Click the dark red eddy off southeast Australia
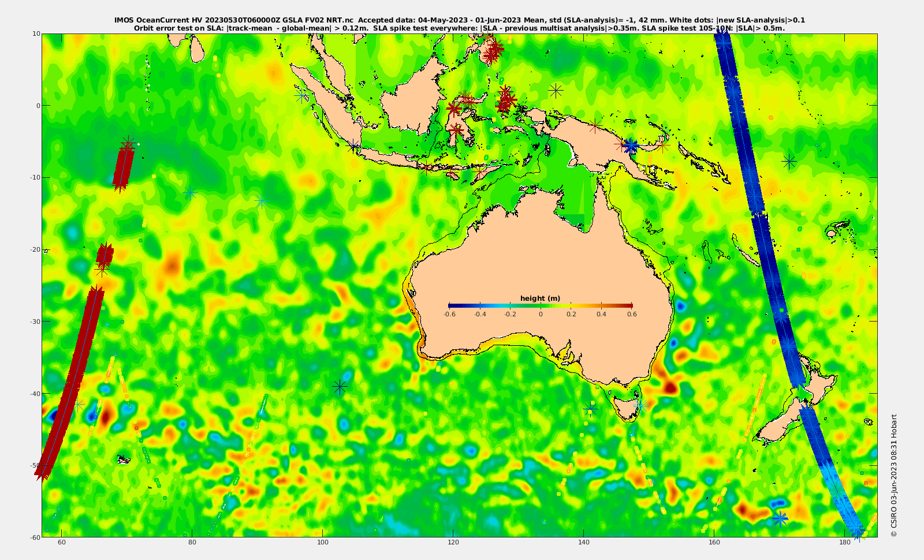This screenshot has width=924, height=560. 670,387
